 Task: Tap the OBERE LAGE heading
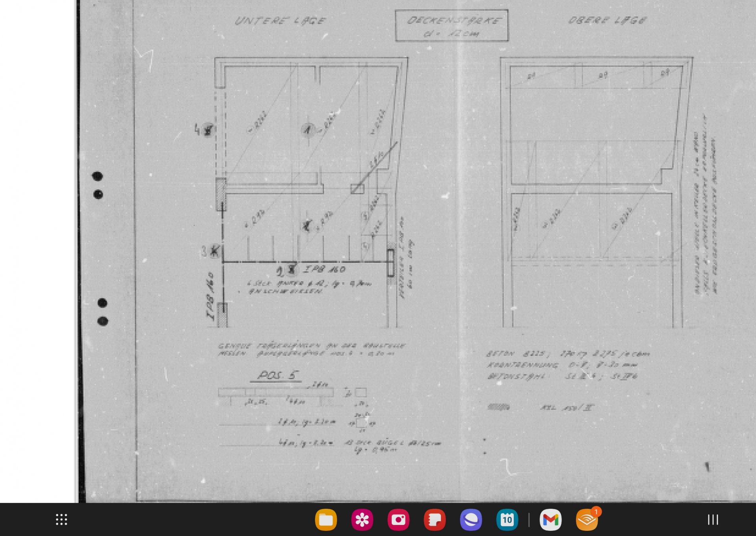tap(607, 20)
